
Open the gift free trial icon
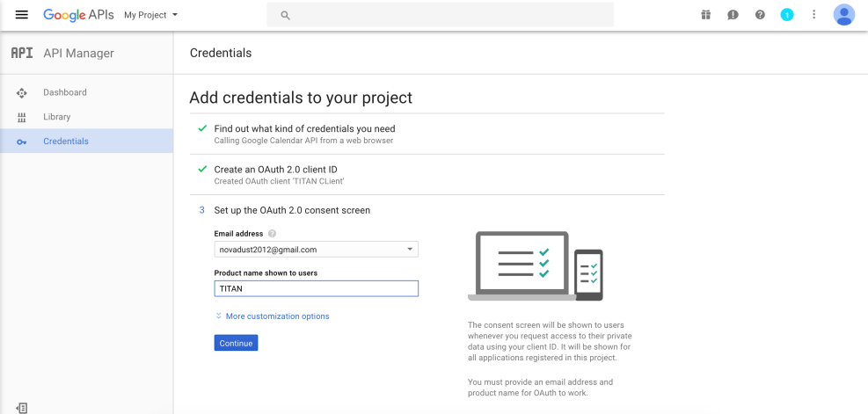pyautogui.click(x=706, y=15)
